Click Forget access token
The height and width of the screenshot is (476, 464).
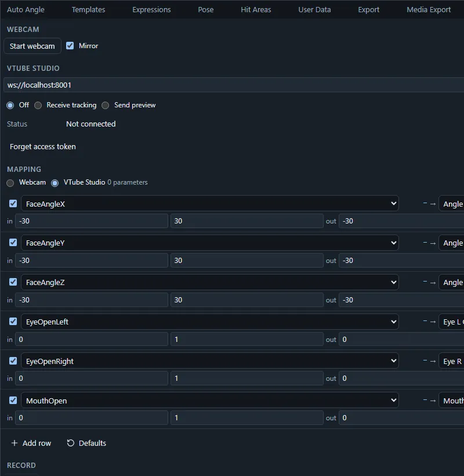pyautogui.click(x=43, y=147)
